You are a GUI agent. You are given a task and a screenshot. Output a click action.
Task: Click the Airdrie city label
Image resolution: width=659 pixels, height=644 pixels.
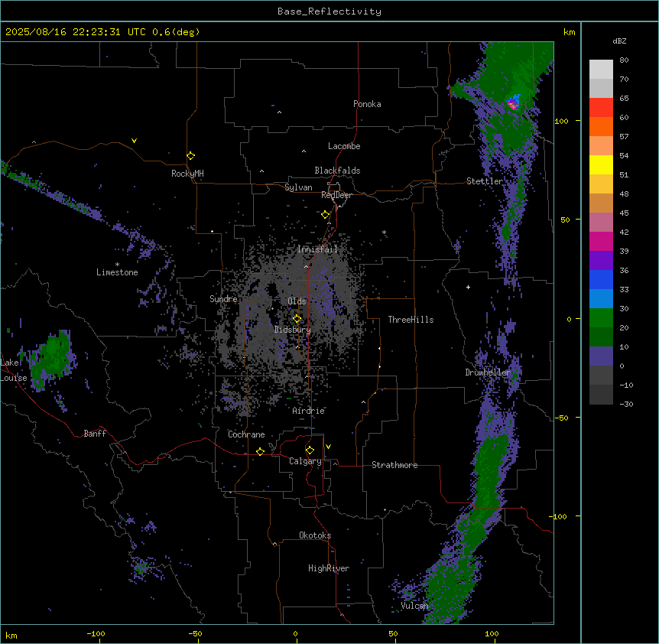[309, 411]
